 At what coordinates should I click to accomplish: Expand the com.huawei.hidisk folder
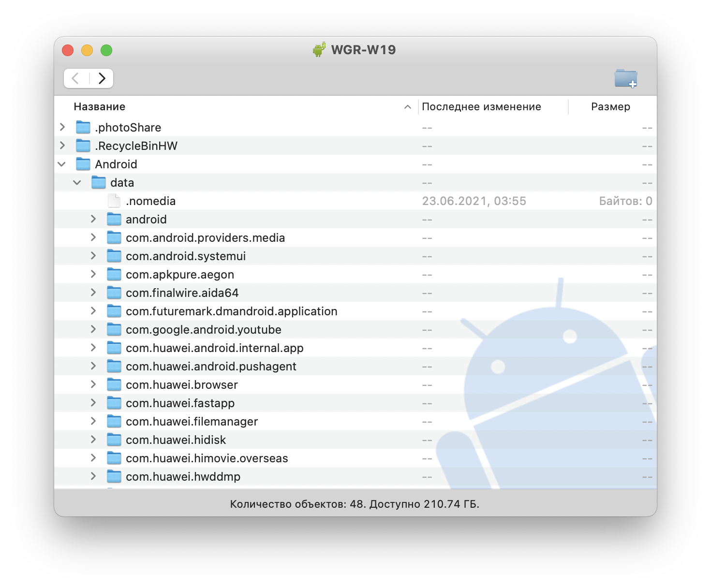(93, 440)
